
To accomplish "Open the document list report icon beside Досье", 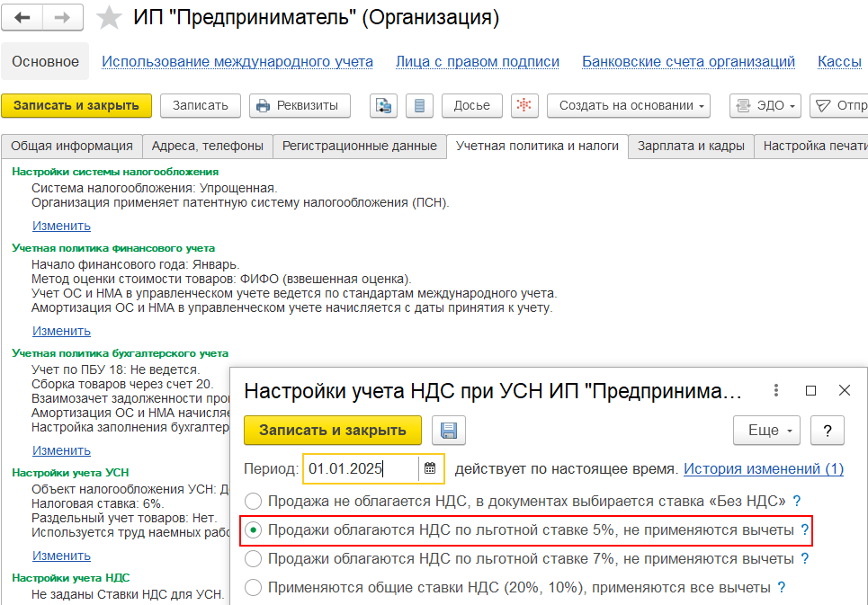I will (x=419, y=105).
